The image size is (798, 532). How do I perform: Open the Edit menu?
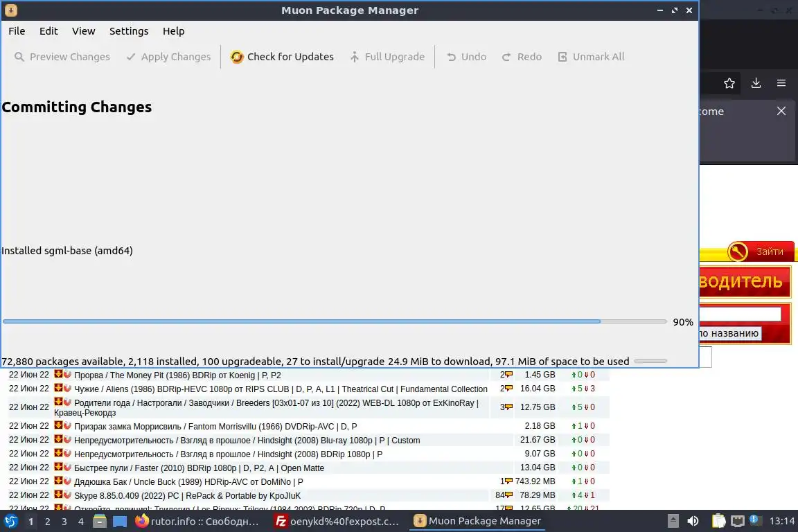point(48,31)
